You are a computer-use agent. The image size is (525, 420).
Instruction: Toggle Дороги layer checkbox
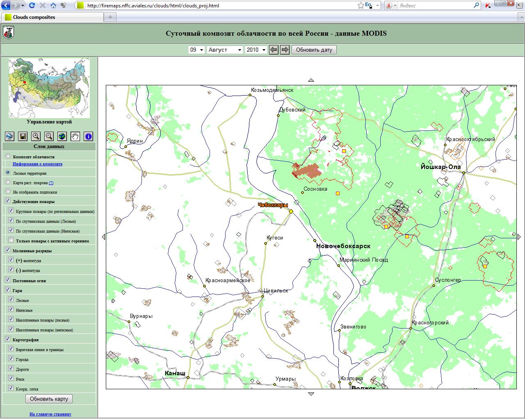pyautogui.click(x=11, y=368)
